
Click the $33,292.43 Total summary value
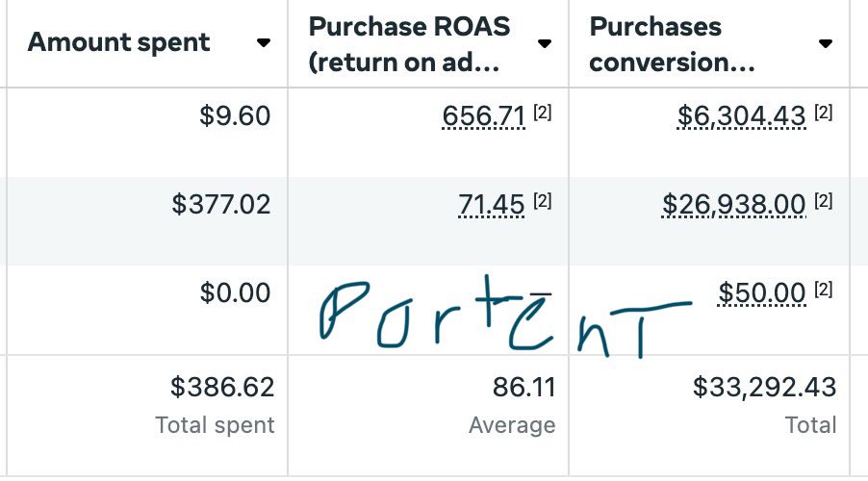click(764, 389)
